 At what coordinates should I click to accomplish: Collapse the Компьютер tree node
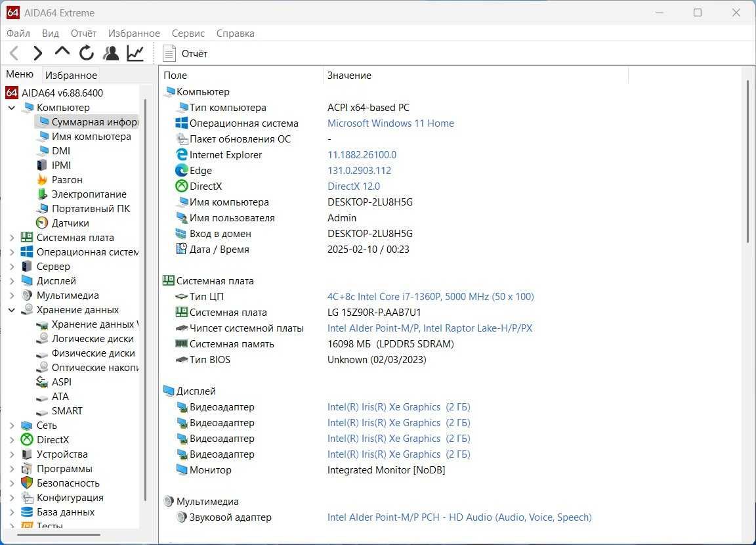(12, 108)
